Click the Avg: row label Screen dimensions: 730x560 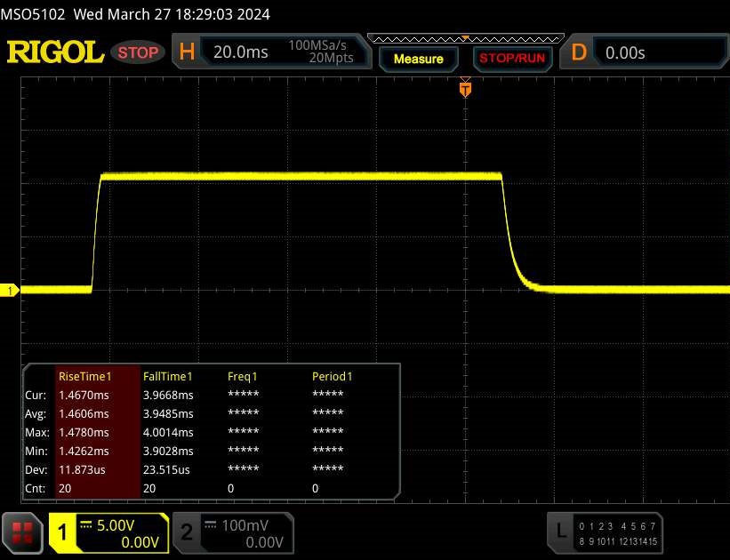tap(36, 414)
